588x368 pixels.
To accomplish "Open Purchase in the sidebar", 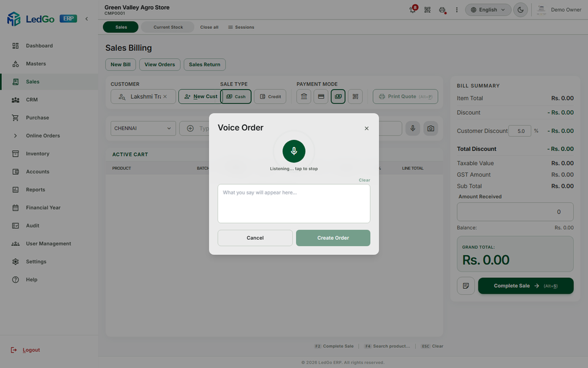I will point(49,118).
